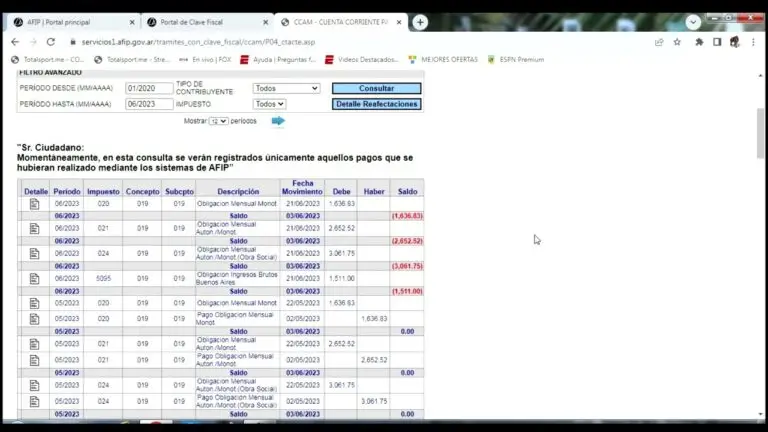Open Tipo de Contribuyente dropdown
The image size is (768, 432).
pyautogui.click(x=287, y=88)
